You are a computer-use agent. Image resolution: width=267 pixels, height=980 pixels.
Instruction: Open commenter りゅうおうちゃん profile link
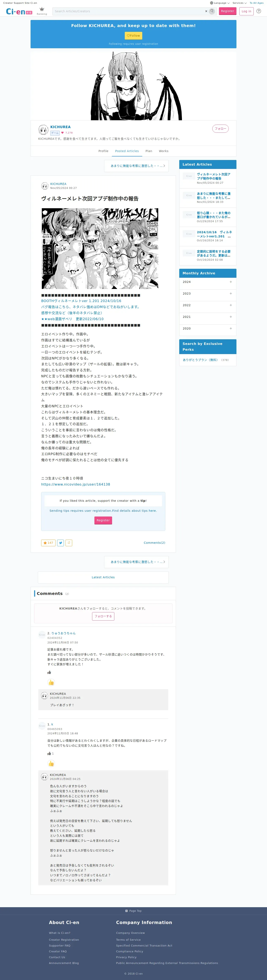(x=63, y=633)
